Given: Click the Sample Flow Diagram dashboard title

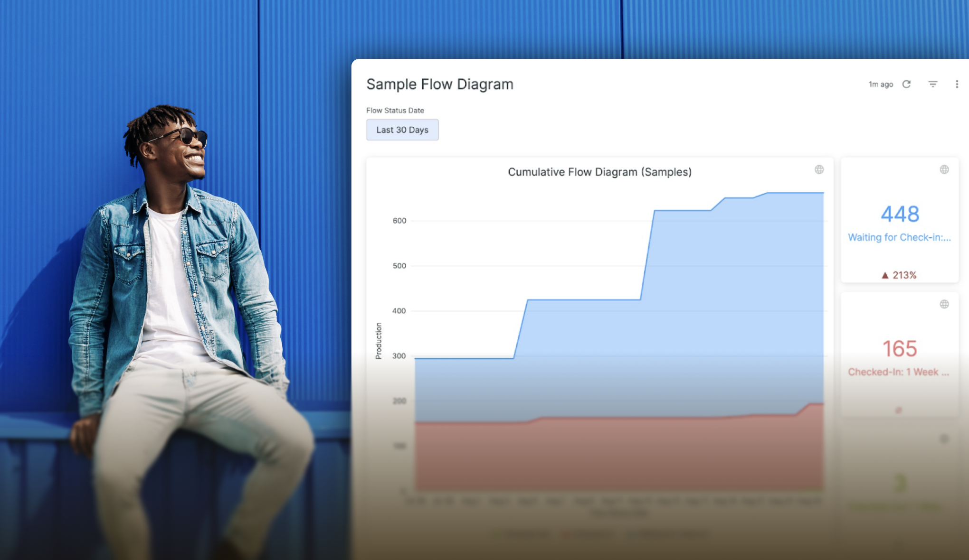Looking at the screenshot, I should (439, 84).
